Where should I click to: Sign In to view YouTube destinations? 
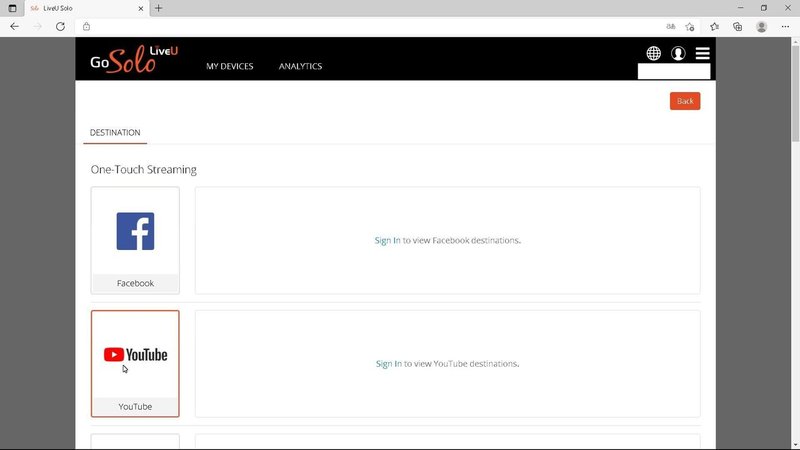pos(389,364)
